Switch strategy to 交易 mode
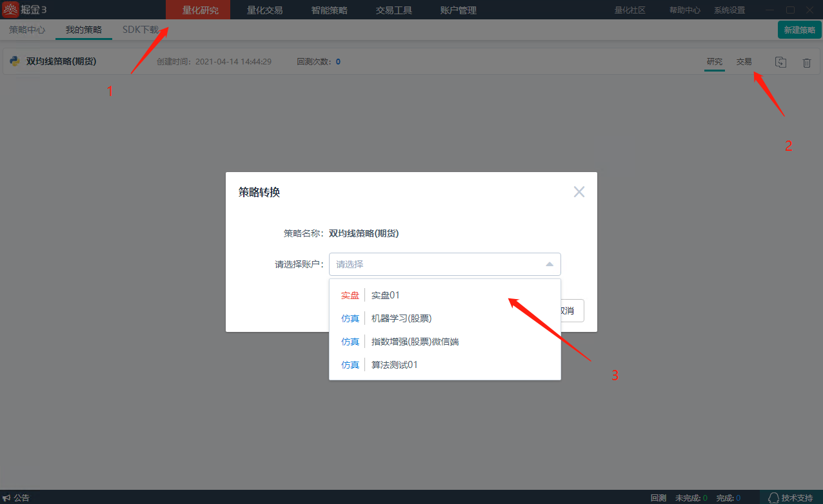823x504 pixels. pyautogui.click(x=744, y=62)
